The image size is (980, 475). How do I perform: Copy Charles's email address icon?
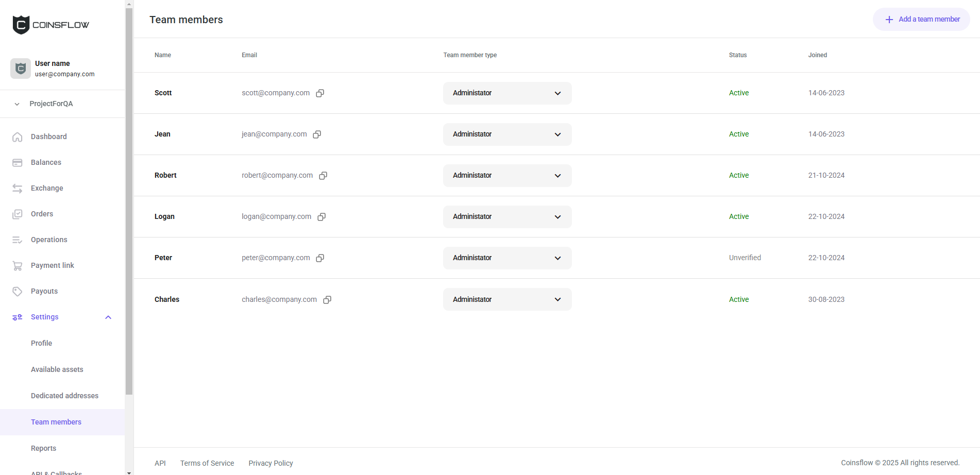pyautogui.click(x=327, y=300)
